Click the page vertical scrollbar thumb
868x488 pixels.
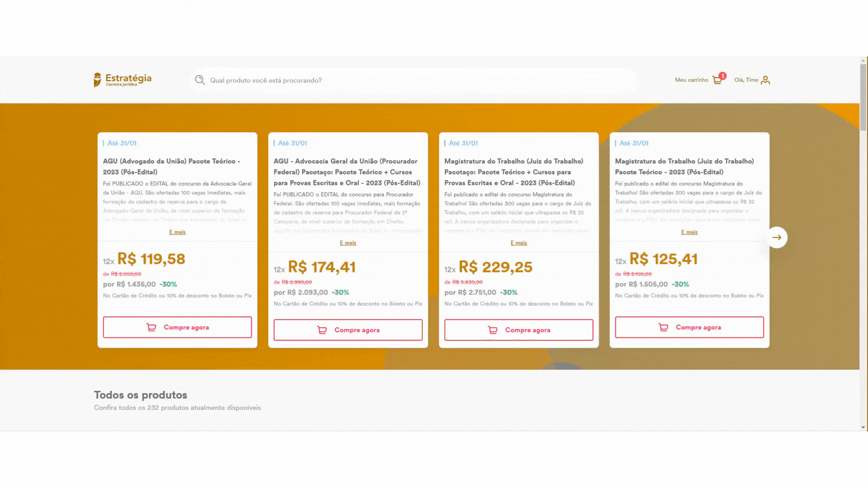click(x=863, y=97)
